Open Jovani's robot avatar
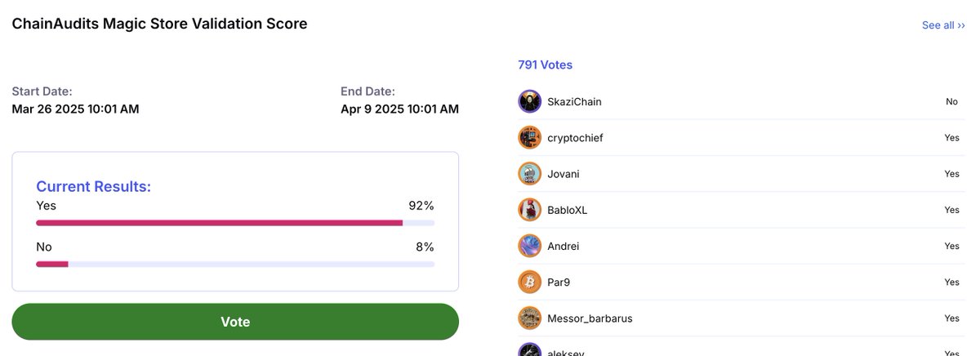This screenshot has width=980, height=356. pyautogui.click(x=530, y=173)
